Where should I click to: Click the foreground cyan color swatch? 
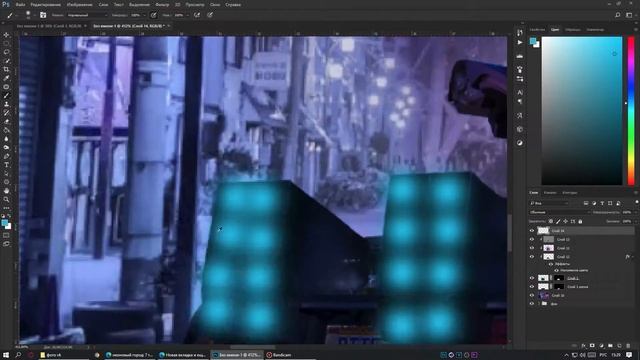tap(533, 41)
